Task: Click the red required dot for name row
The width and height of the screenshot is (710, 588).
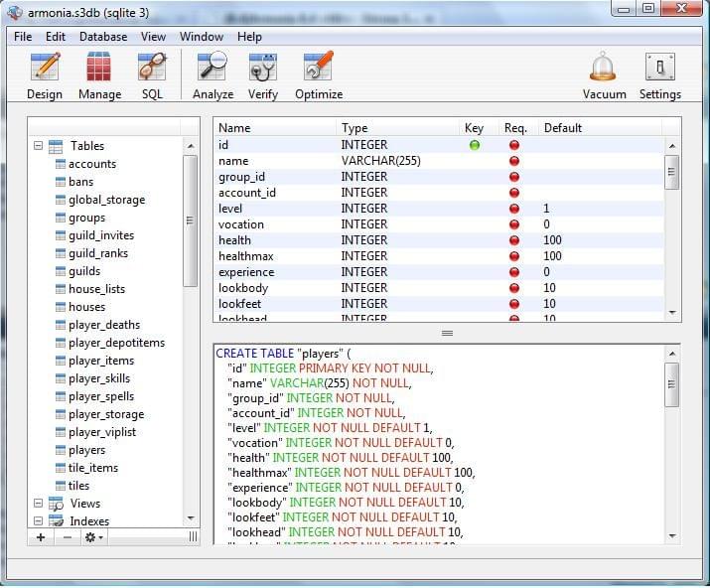Action: [x=514, y=161]
